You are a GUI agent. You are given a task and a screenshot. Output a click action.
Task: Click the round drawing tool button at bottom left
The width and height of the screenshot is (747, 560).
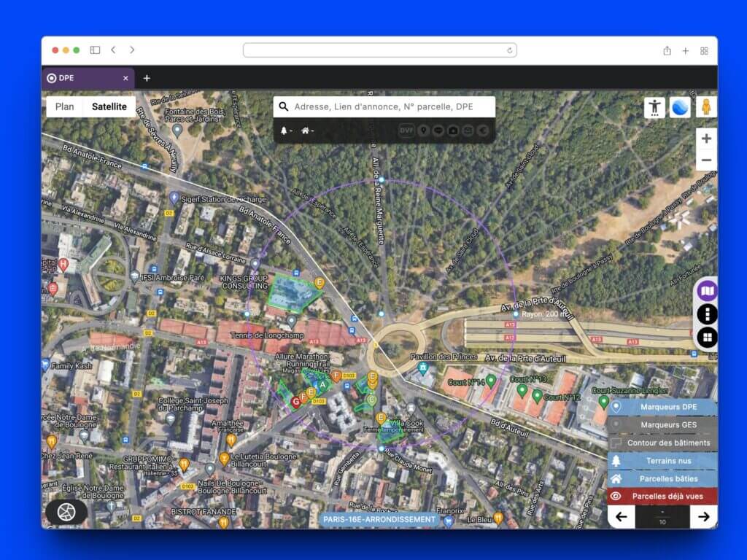(66, 512)
